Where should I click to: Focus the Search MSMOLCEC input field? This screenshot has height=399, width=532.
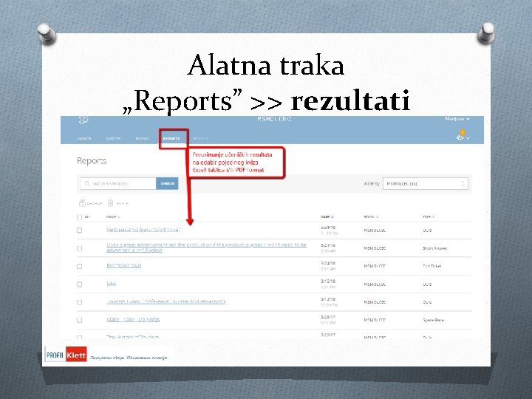click(x=118, y=183)
